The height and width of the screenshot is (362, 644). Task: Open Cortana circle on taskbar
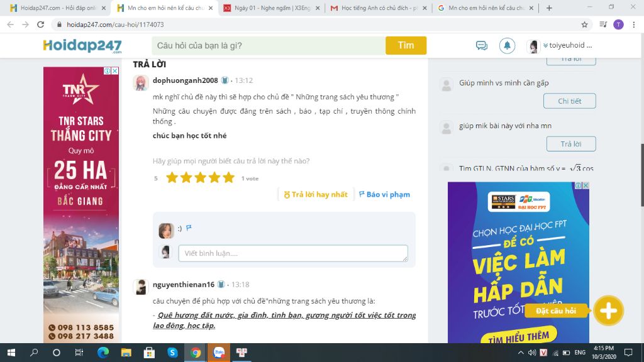(57, 353)
